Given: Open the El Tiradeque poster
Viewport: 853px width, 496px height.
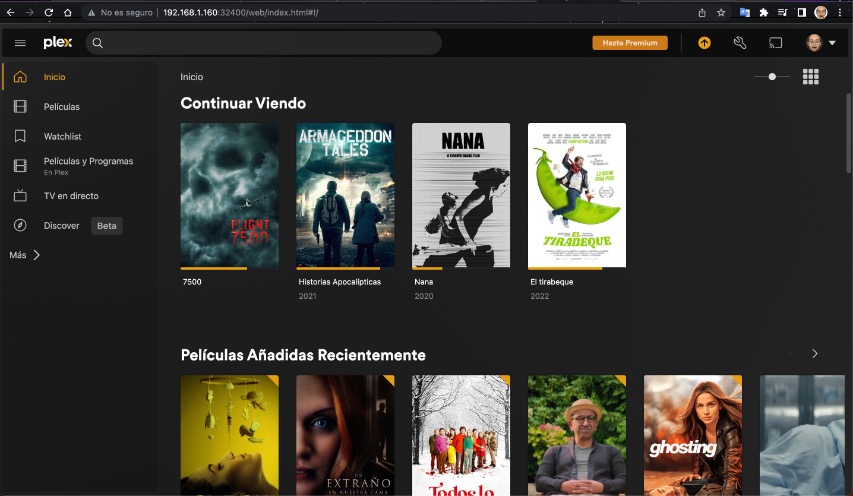Looking at the screenshot, I should click(x=577, y=196).
